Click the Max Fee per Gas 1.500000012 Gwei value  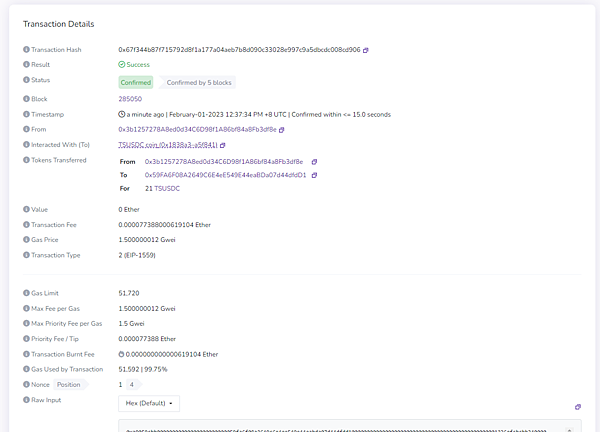(147, 308)
